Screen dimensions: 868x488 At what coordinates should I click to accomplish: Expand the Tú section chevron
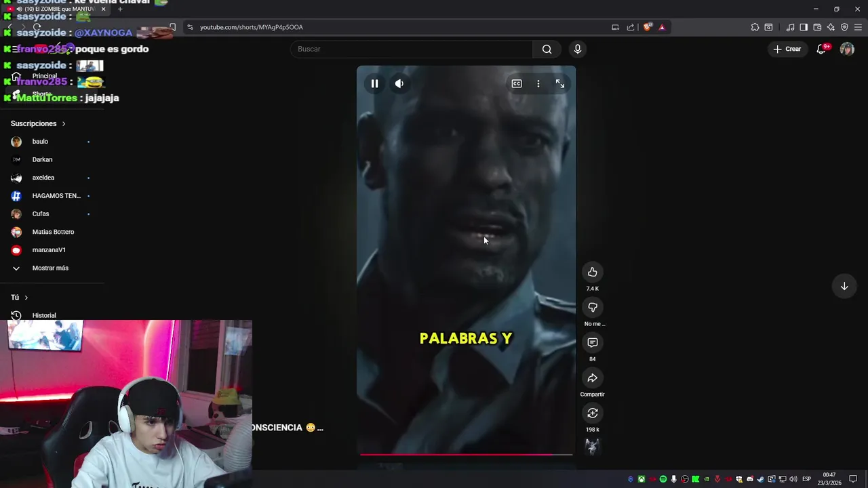coord(26,298)
